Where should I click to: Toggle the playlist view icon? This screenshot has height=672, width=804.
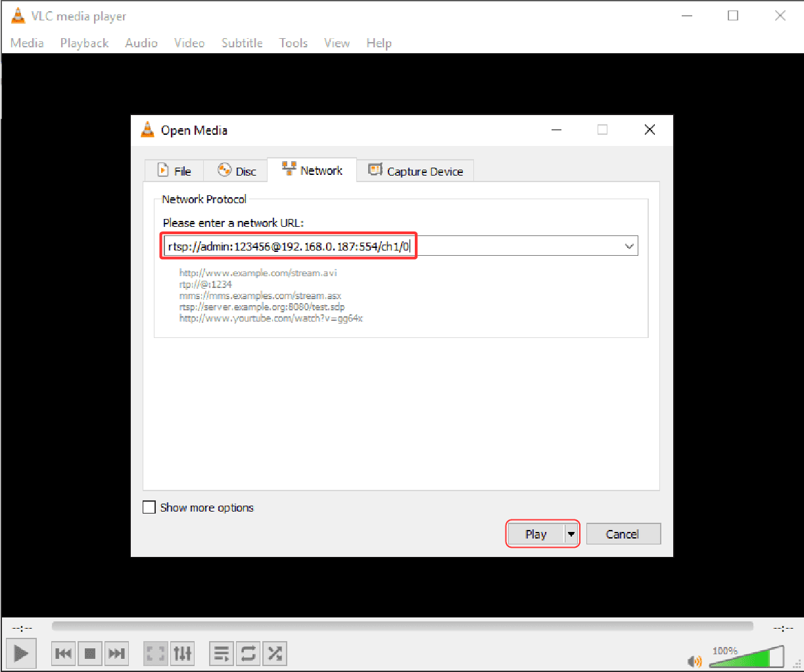pyautogui.click(x=222, y=653)
